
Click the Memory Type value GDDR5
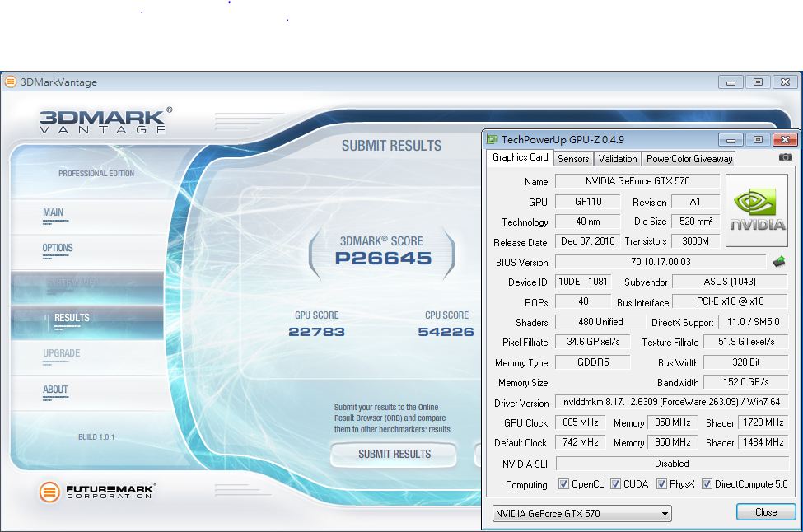click(593, 362)
